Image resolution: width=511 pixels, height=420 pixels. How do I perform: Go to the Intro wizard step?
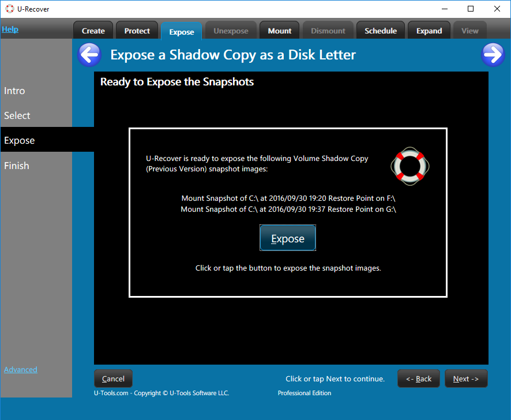pos(14,91)
